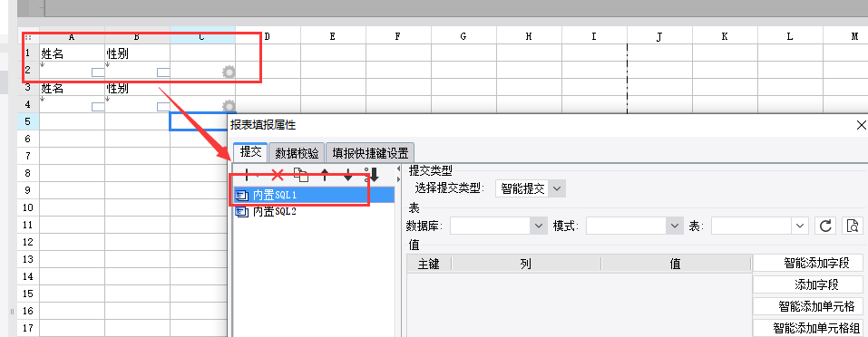Select cell A1 containing 姓名
Screen dimensions: 868x337
pyautogui.click(x=72, y=53)
